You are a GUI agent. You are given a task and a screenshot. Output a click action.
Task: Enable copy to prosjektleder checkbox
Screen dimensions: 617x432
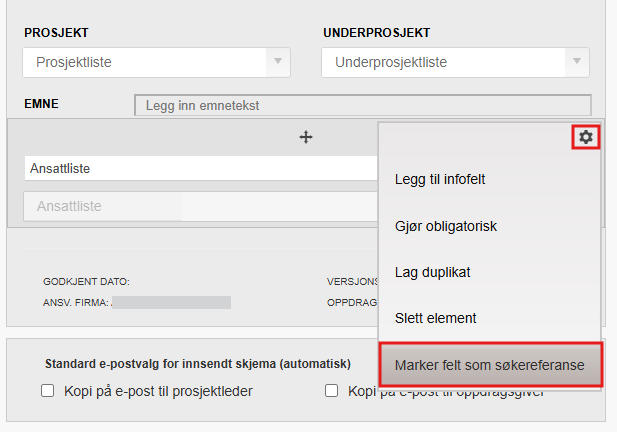pyautogui.click(x=47, y=391)
